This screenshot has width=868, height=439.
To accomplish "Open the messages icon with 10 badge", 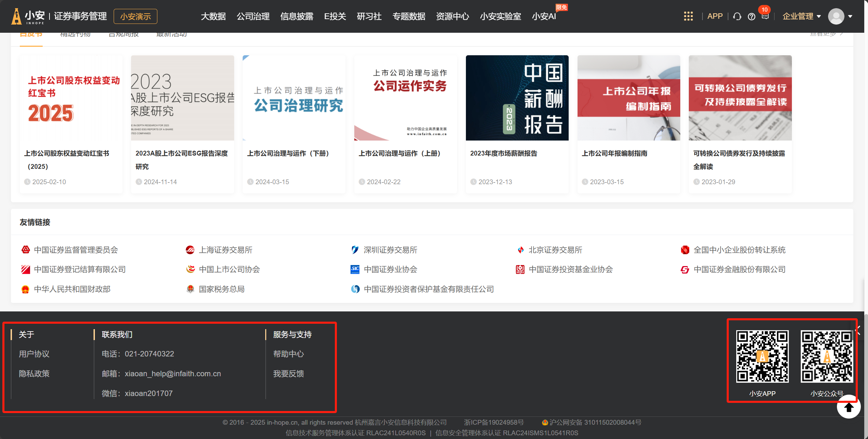I will point(765,15).
